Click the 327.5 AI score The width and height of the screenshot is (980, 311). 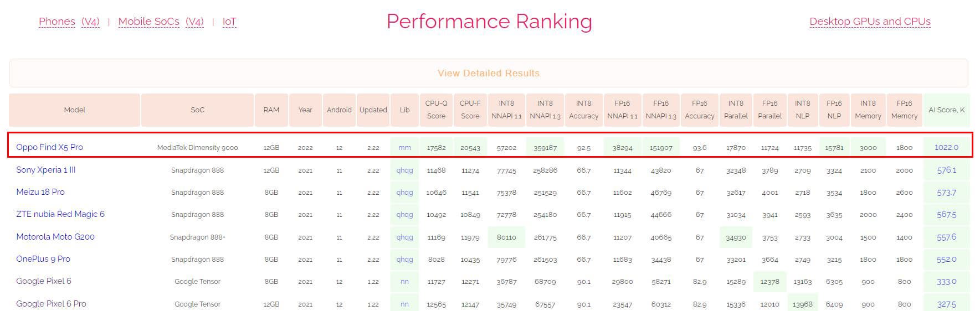(x=946, y=304)
